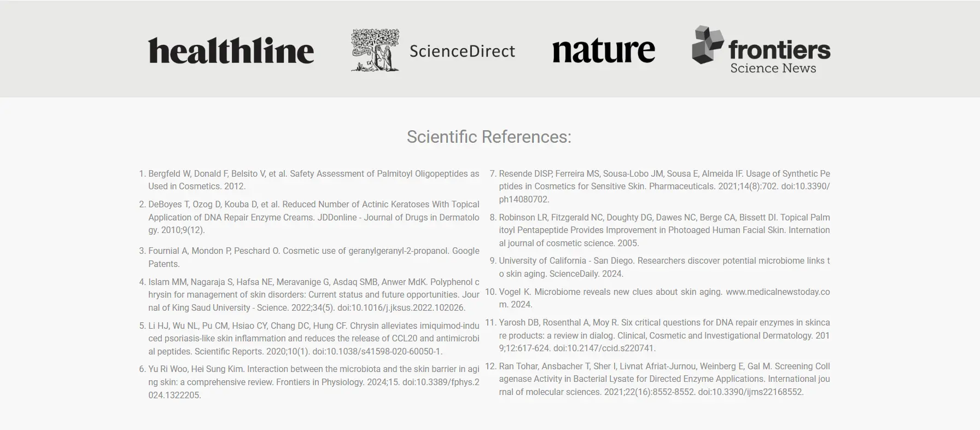The height and width of the screenshot is (430, 980).
Task: Select reference 8 by Robinson LR
Action: (x=664, y=230)
